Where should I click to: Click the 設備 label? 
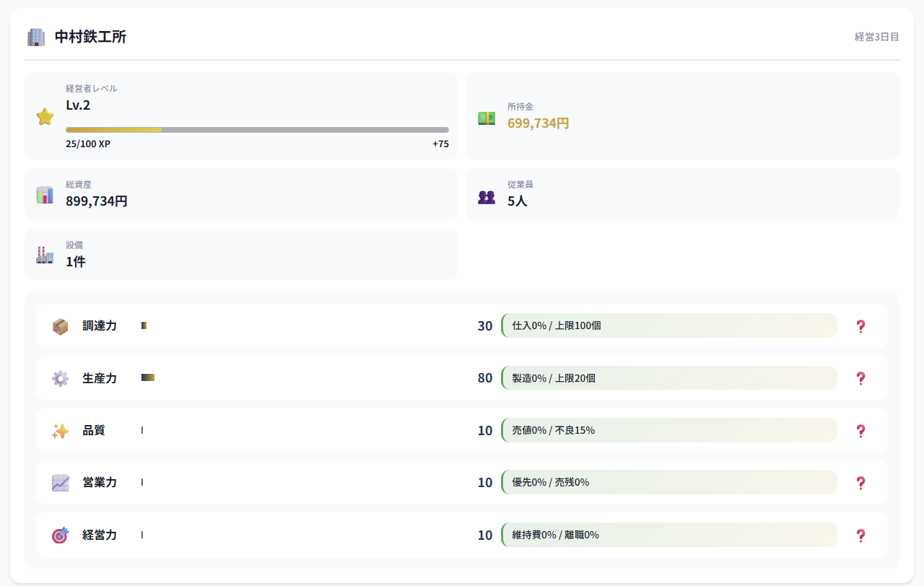point(74,245)
